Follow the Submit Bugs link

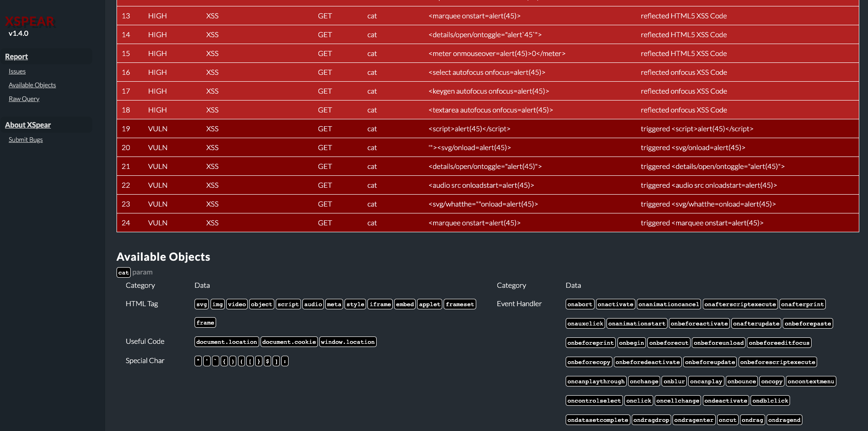pyautogui.click(x=26, y=140)
